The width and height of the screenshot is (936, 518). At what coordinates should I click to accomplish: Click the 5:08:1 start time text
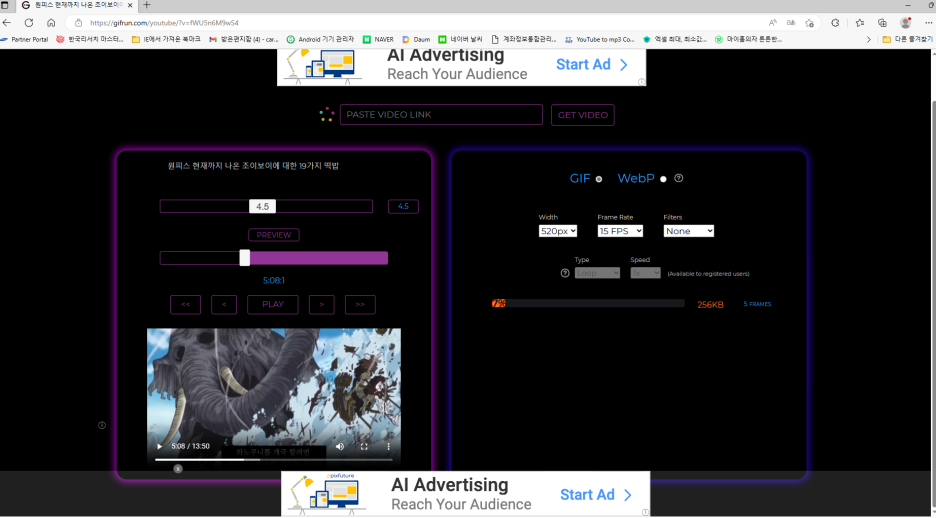[x=274, y=280]
